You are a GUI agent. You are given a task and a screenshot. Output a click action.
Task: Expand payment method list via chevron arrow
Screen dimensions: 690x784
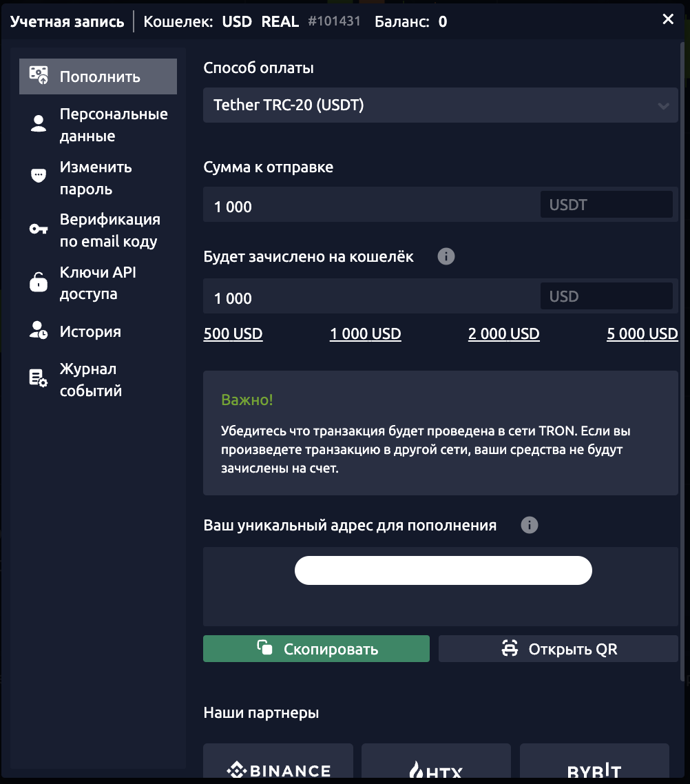tap(664, 106)
